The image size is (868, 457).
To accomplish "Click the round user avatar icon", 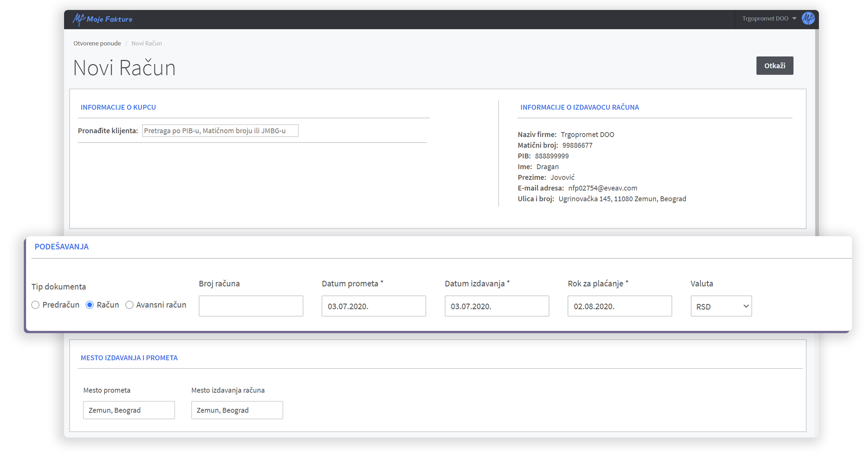I will [x=808, y=18].
